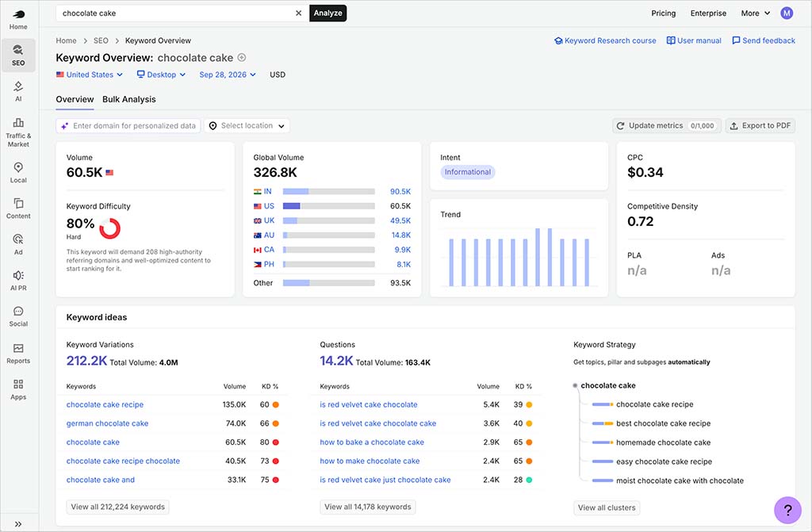Open is red velvet cake chocolate question
Image resolution: width=812 pixels, height=532 pixels.
point(368,404)
